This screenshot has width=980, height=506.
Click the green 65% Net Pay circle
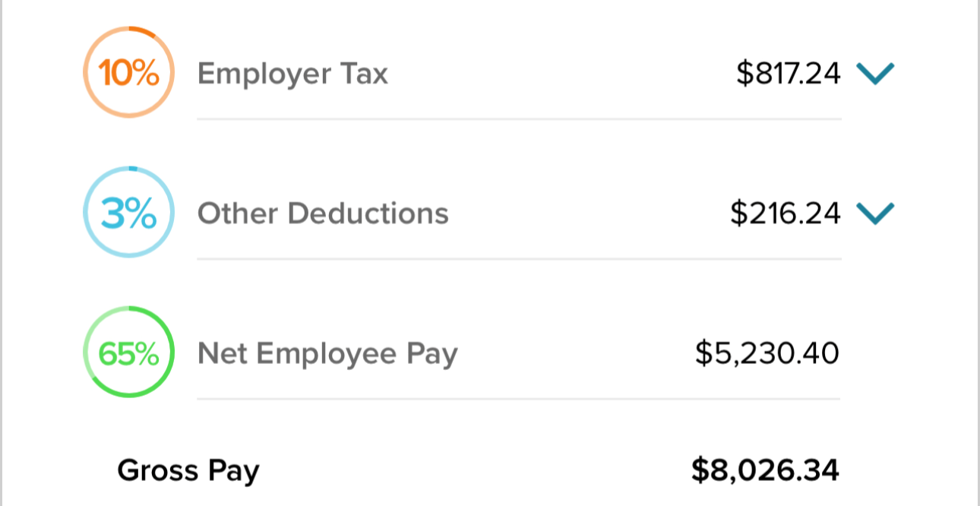(128, 353)
